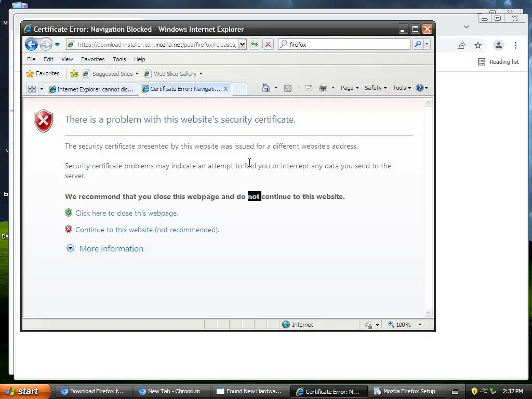Image resolution: width=532 pixels, height=399 pixels.
Task: Open Chromium three-dot menu
Action: click(x=515, y=45)
